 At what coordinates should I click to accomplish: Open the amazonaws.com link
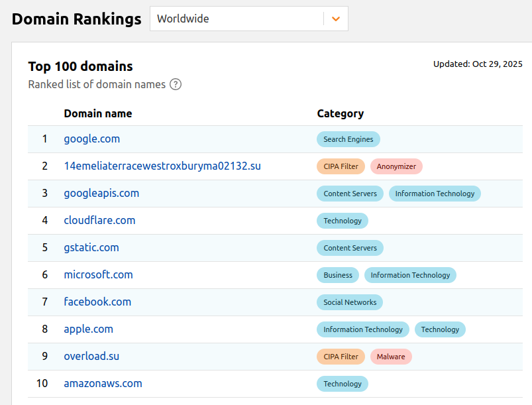click(103, 383)
